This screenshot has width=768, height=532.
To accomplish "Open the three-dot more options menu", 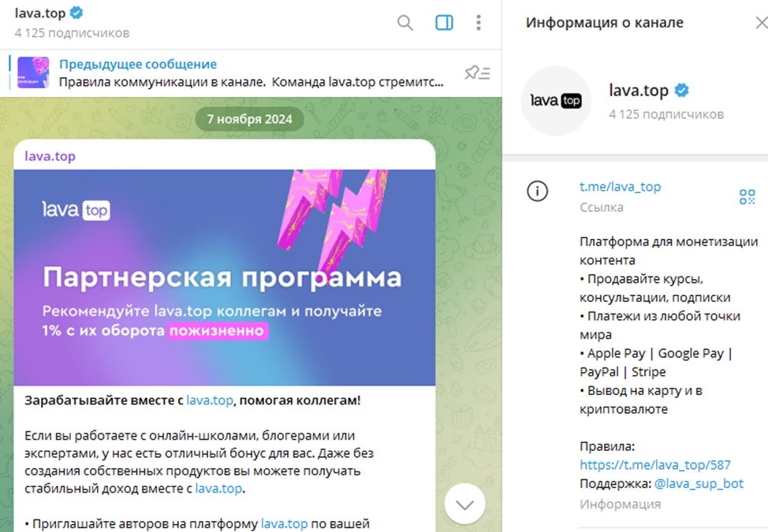I will [x=479, y=23].
